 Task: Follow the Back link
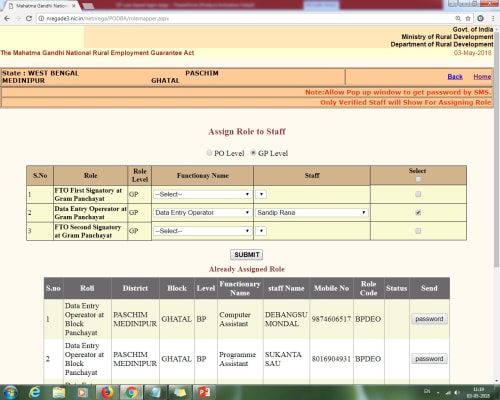(455, 77)
